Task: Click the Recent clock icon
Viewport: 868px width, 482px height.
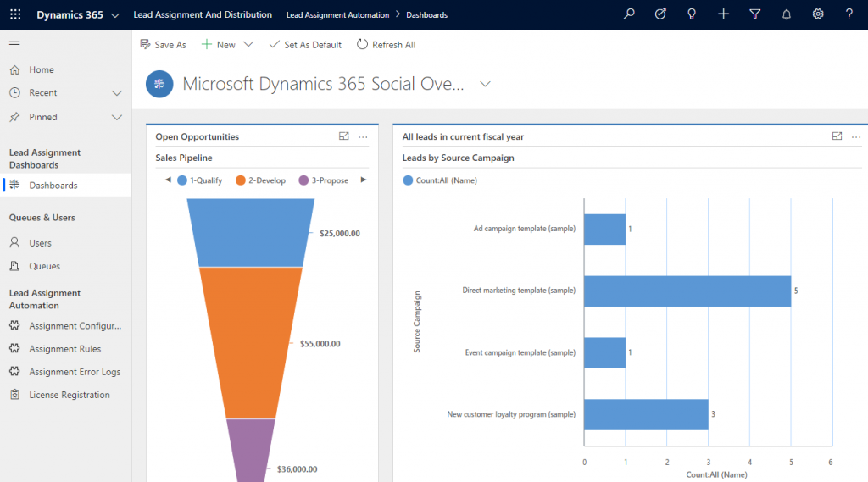Action: coord(15,93)
